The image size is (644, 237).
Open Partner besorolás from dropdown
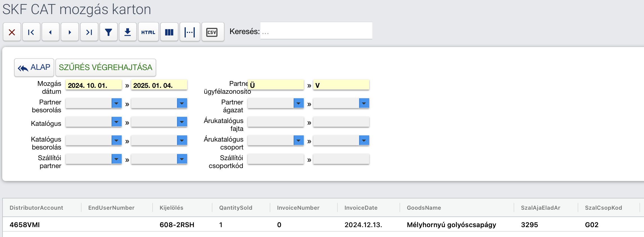click(x=116, y=103)
